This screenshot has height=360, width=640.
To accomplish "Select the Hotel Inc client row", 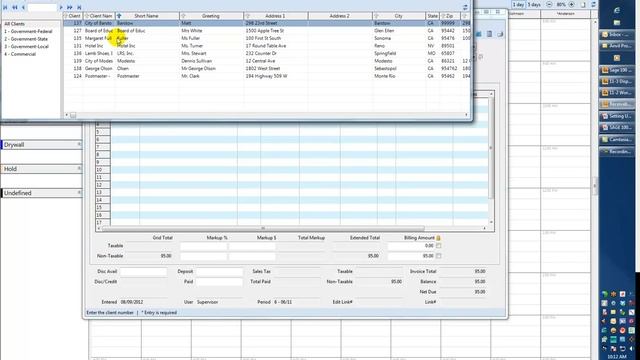I will [267, 46].
